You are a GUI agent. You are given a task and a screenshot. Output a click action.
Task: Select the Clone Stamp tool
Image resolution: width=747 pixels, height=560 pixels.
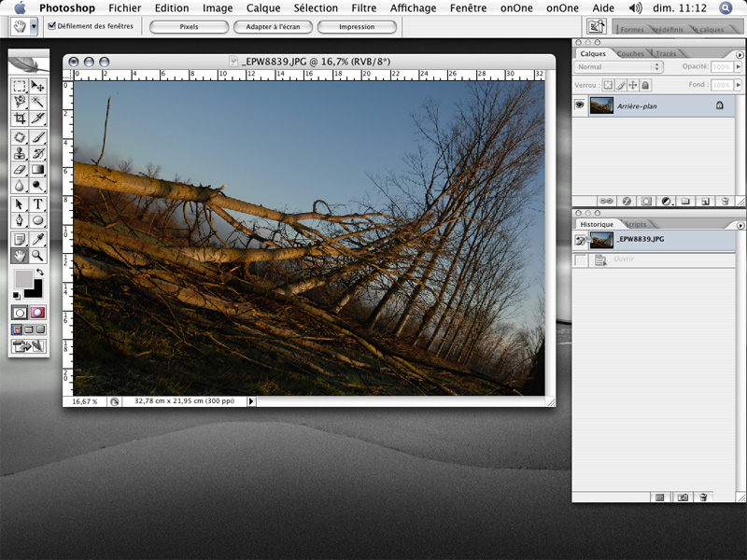point(20,153)
